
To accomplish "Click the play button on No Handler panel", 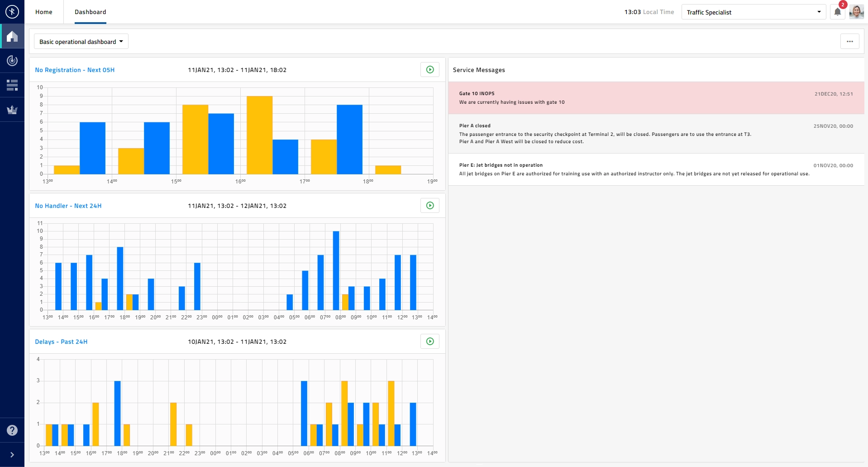I will pyautogui.click(x=430, y=206).
